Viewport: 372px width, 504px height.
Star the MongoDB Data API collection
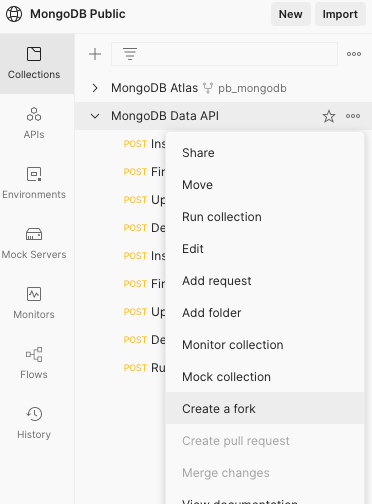click(x=329, y=116)
